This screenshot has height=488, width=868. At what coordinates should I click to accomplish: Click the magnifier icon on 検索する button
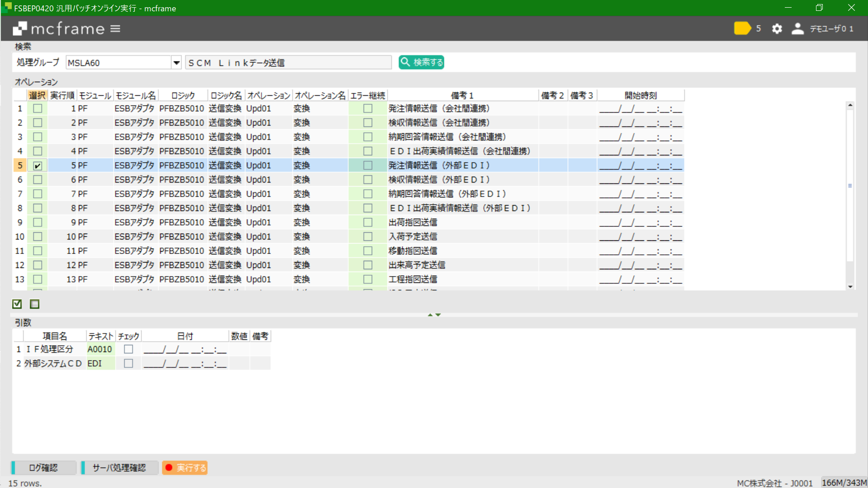pos(406,62)
